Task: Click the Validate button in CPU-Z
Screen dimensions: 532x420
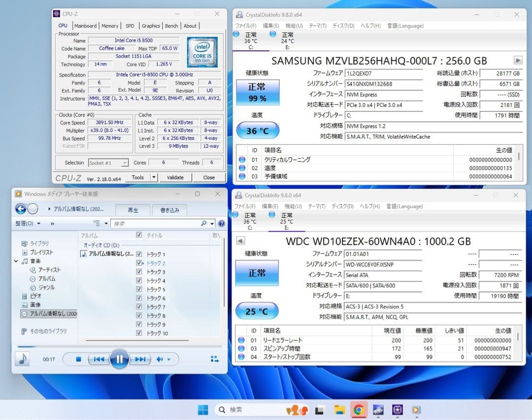Action: (175, 177)
